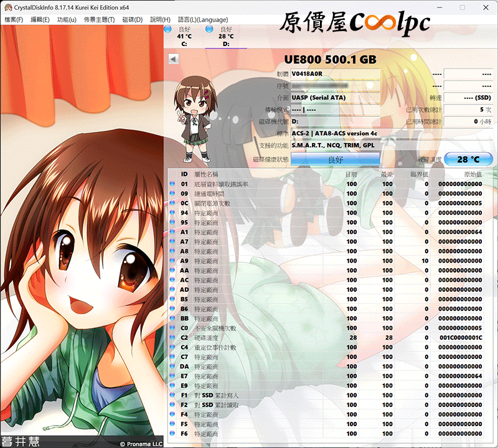This screenshot has width=498, height=448.
Task: Select the blue indicator on row BB
Action: tap(172, 318)
